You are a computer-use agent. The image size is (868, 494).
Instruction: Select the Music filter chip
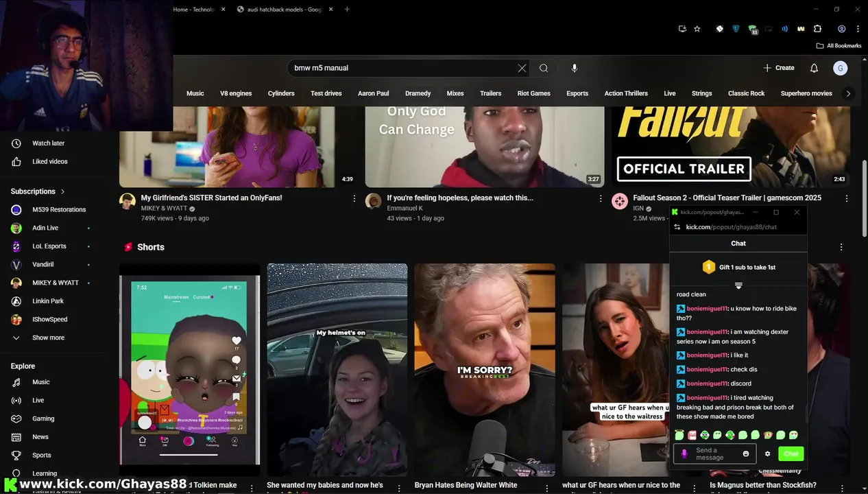click(x=195, y=93)
